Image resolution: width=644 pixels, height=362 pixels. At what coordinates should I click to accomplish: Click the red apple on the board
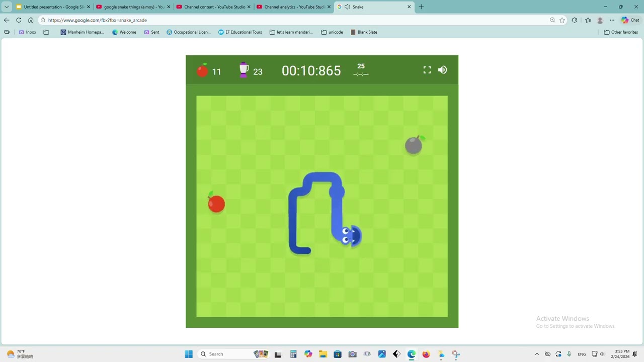[x=216, y=203]
